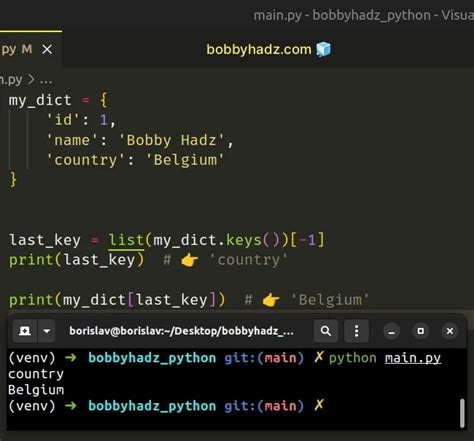Click the 'id' key in dictionary
Screen dimensions: 474x441
click(x=63, y=120)
